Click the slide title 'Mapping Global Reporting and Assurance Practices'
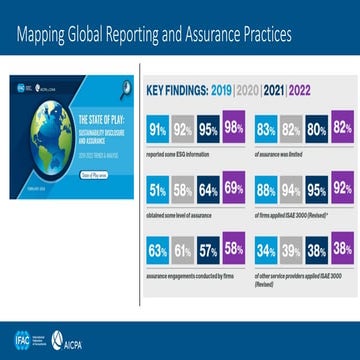360x360 pixels. click(154, 35)
